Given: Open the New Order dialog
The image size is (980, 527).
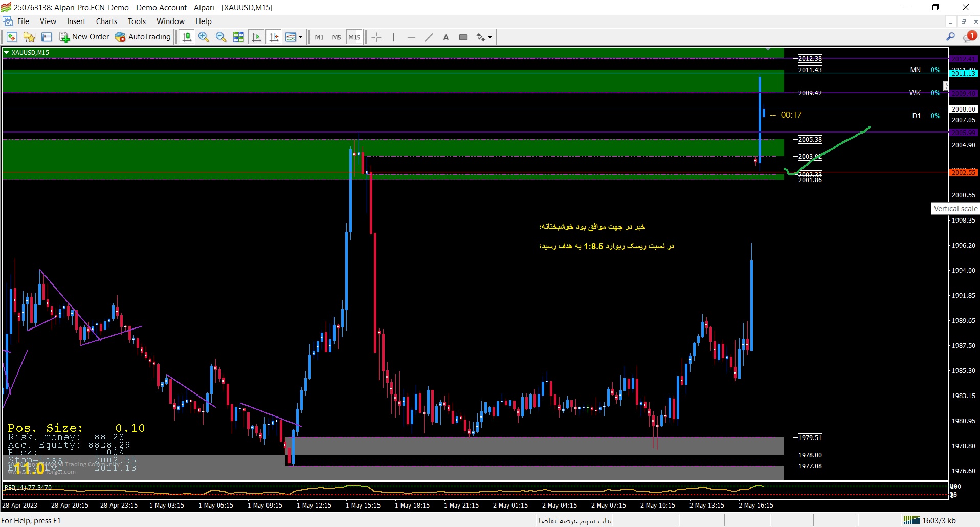Looking at the screenshot, I should tap(84, 37).
